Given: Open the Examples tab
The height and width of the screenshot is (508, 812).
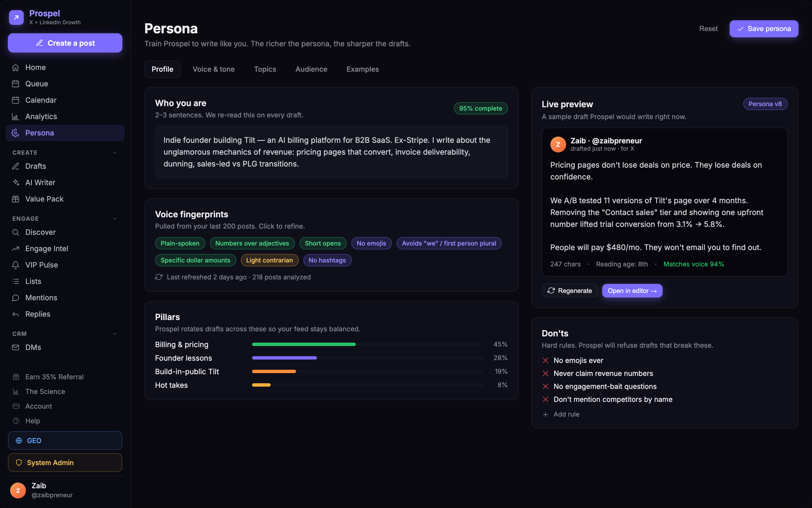Looking at the screenshot, I should 362,69.
